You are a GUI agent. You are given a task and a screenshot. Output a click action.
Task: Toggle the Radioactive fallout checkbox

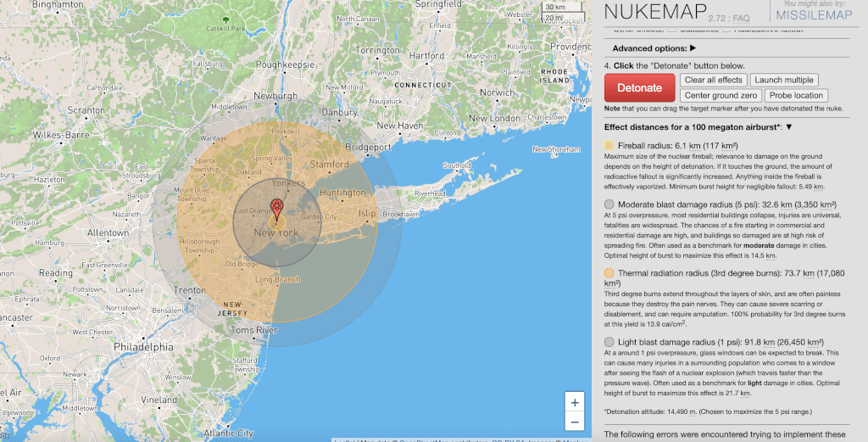click(727, 29)
